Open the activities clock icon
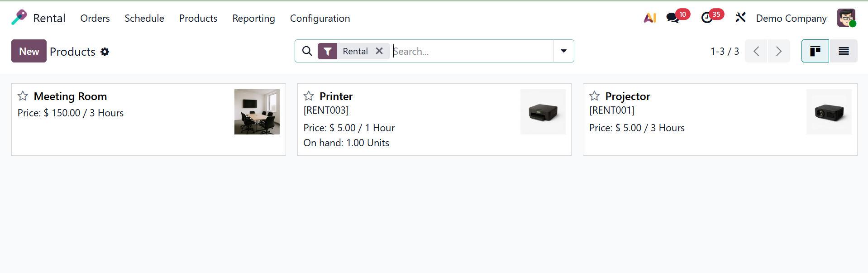 tap(707, 18)
